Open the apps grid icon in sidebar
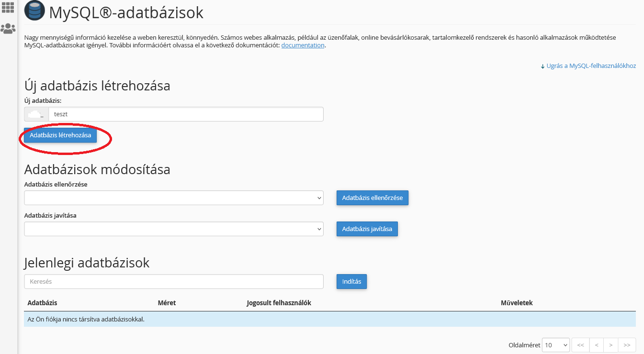644x354 pixels. (8, 7)
